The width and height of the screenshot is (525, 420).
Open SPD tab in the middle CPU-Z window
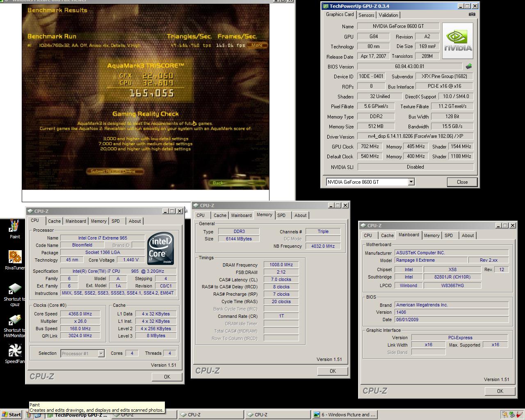(x=281, y=215)
